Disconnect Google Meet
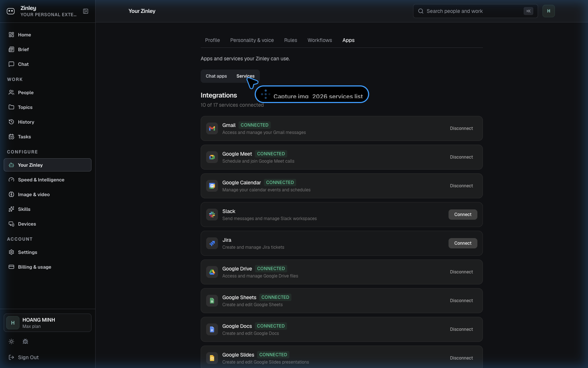Image resolution: width=588 pixels, height=368 pixels. pyautogui.click(x=462, y=157)
